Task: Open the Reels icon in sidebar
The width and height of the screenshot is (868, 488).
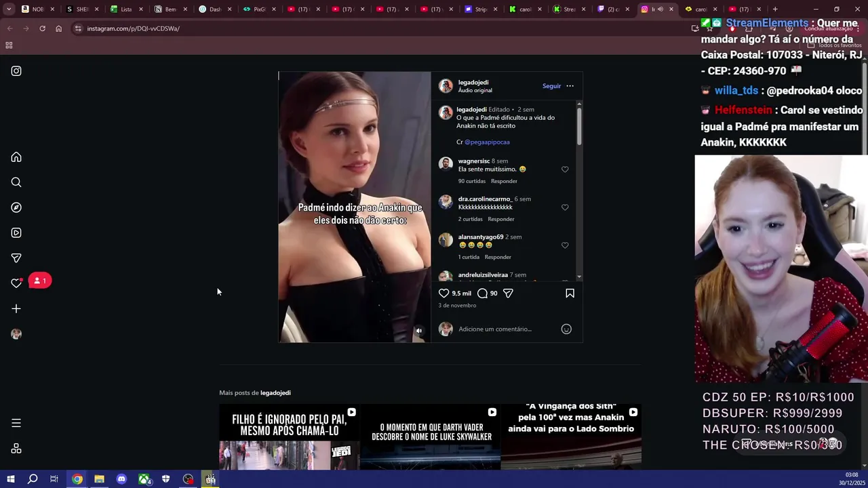Action: [16, 232]
